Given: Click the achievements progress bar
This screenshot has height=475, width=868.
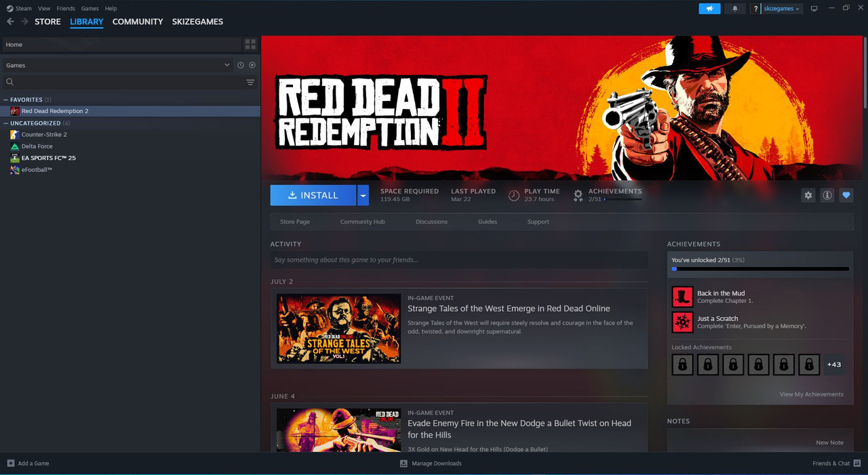Looking at the screenshot, I should 760,269.
